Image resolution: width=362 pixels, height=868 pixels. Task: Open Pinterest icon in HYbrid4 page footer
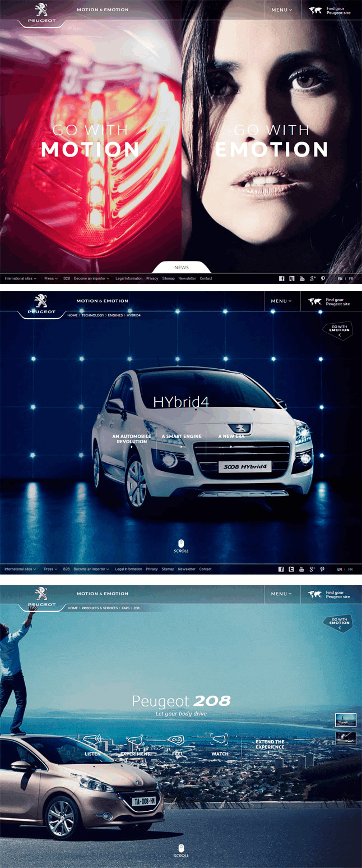tap(323, 569)
